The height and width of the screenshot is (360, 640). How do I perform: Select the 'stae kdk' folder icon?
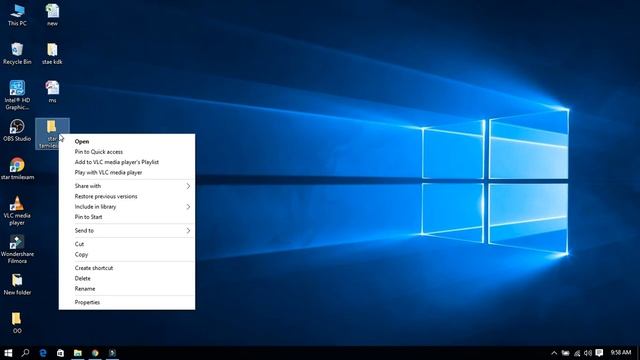coord(52,53)
